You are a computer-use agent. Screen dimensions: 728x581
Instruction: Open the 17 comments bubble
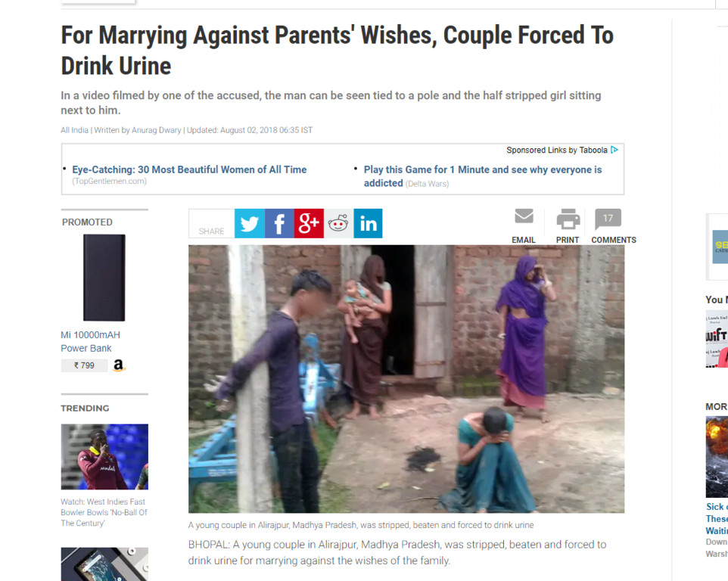(608, 219)
